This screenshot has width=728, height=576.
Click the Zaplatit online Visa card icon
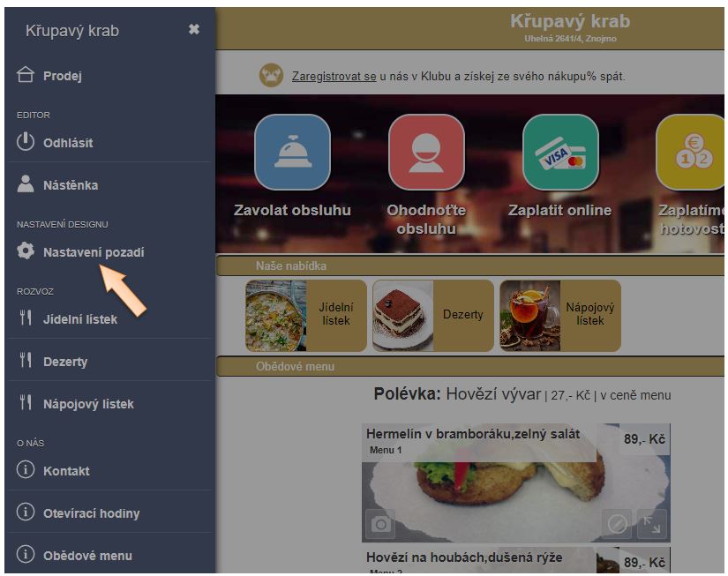[x=560, y=153]
